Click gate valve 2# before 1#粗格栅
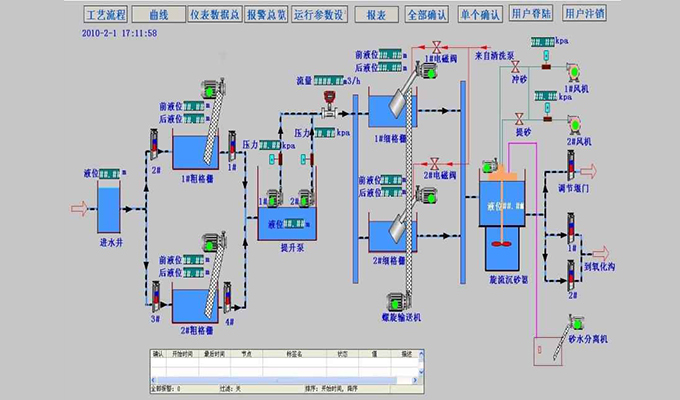Image resolution: width=680 pixels, height=400 pixels. pyautogui.click(x=154, y=144)
